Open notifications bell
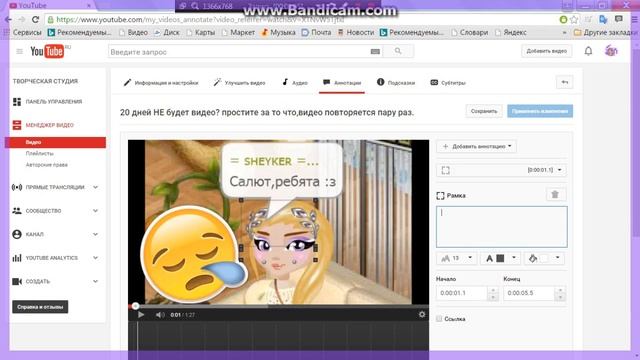This screenshot has width=640, height=360. coord(588,51)
